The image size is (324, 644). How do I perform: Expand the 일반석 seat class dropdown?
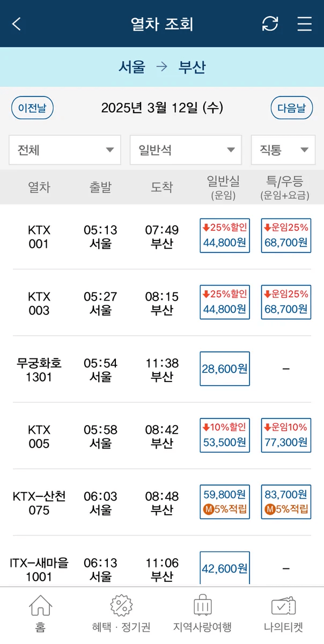pyautogui.click(x=186, y=150)
